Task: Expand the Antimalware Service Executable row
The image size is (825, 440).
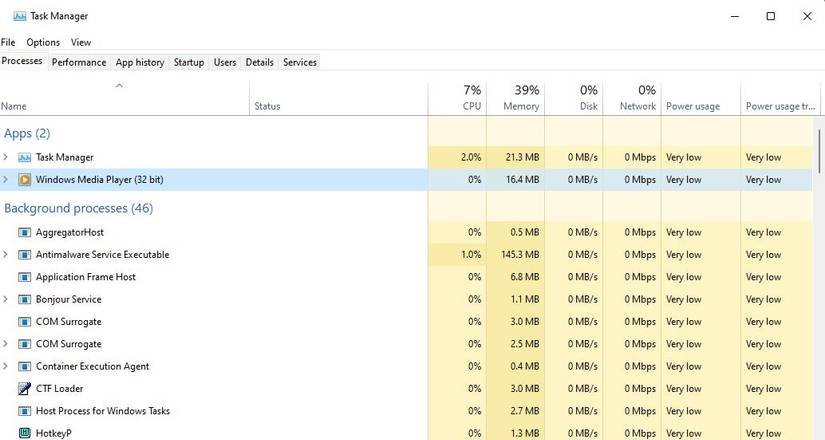Action: (6, 255)
